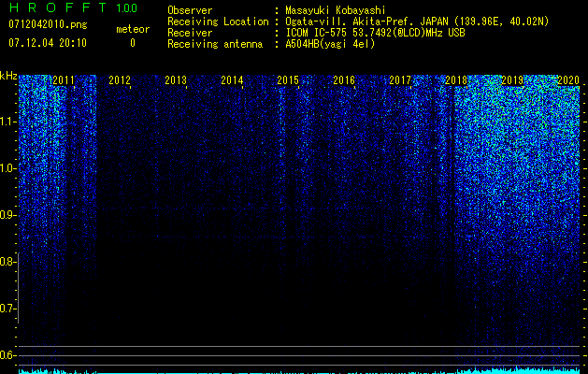
Task: Click the kHz axis unit label
Action: [8, 77]
